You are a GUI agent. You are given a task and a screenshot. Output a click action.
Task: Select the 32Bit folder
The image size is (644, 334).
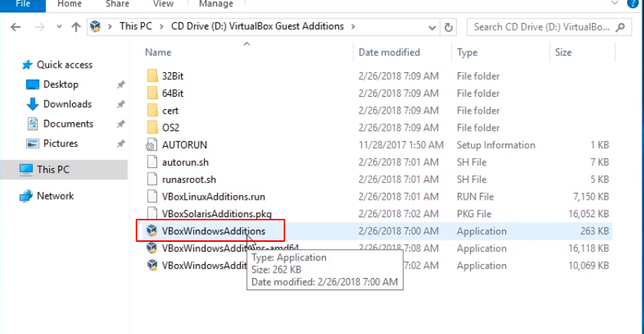coord(172,76)
